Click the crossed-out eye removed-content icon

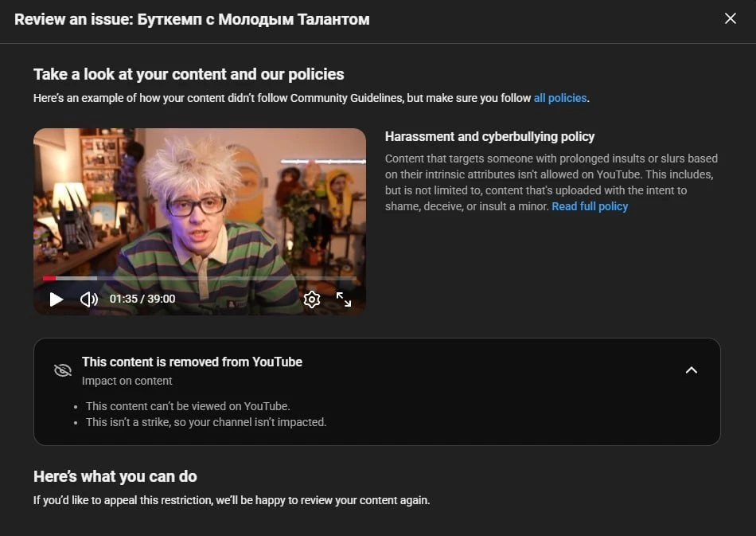pos(63,370)
